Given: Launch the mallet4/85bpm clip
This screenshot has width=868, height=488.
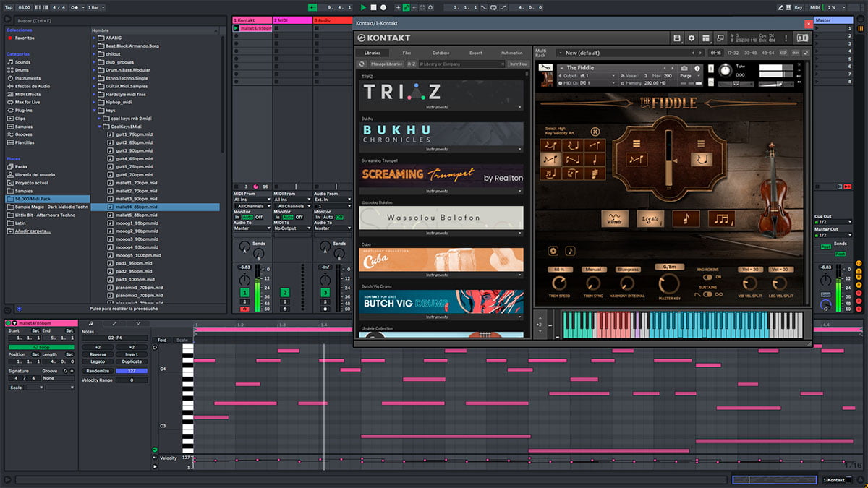Looking at the screenshot, I should pyautogui.click(x=237, y=28).
